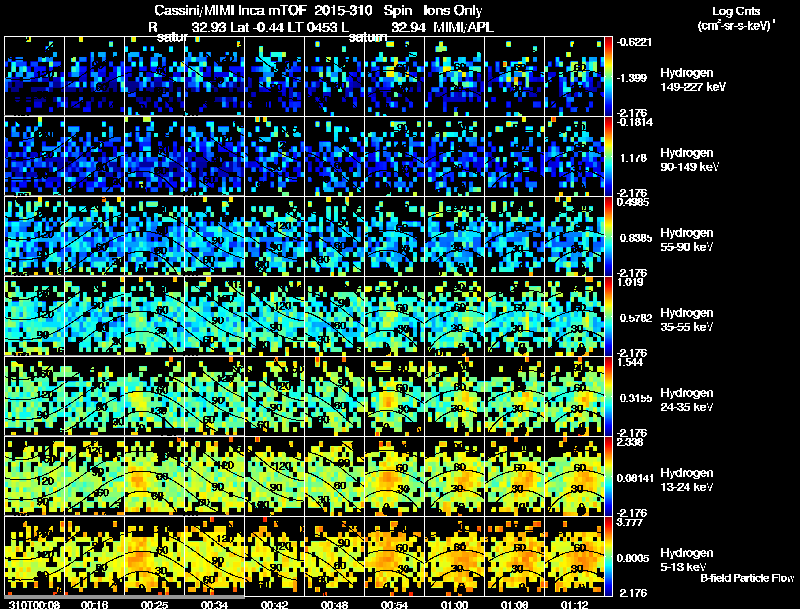This screenshot has width=800, height=609.
Task: Select the 00:42 time label
Action: click(274, 604)
